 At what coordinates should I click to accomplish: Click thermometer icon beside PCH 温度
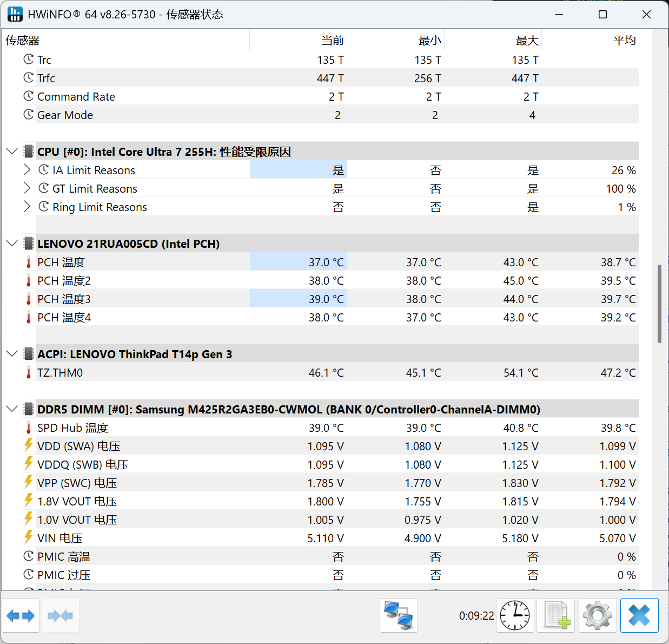click(29, 262)
